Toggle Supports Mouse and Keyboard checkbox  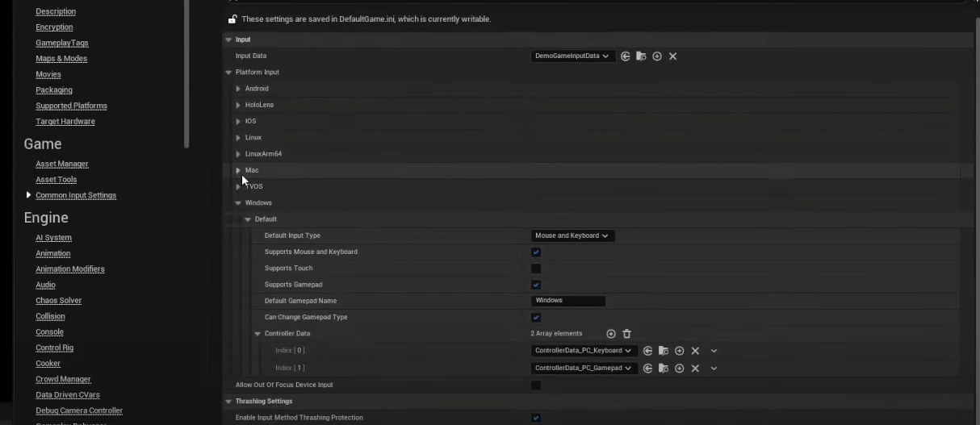[536, 252]
